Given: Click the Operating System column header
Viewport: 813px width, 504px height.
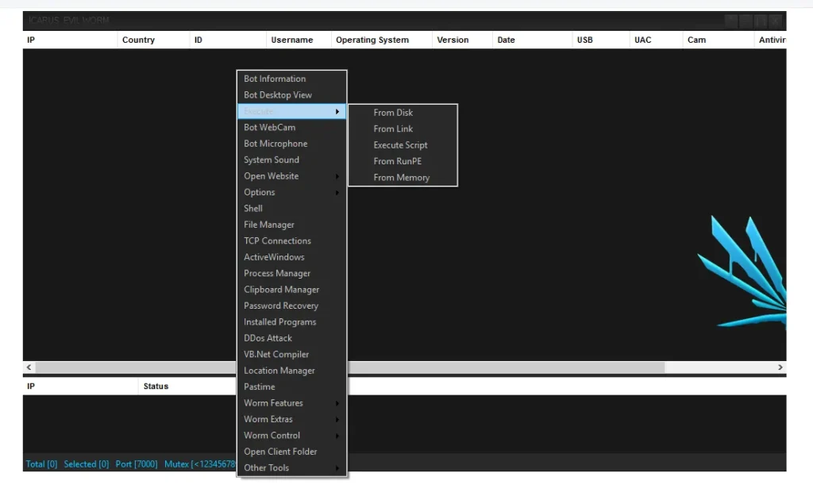Looking at the screenshot, I should [372, 40].
